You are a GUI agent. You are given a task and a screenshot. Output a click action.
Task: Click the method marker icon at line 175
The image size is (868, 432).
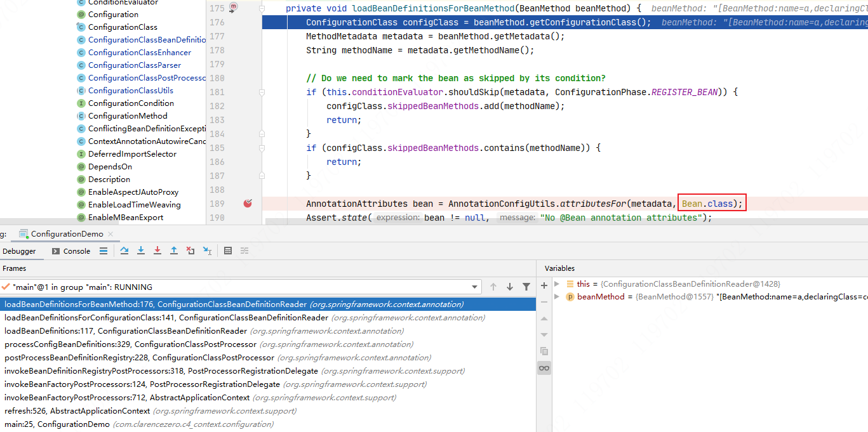click(x=233, y=8)
